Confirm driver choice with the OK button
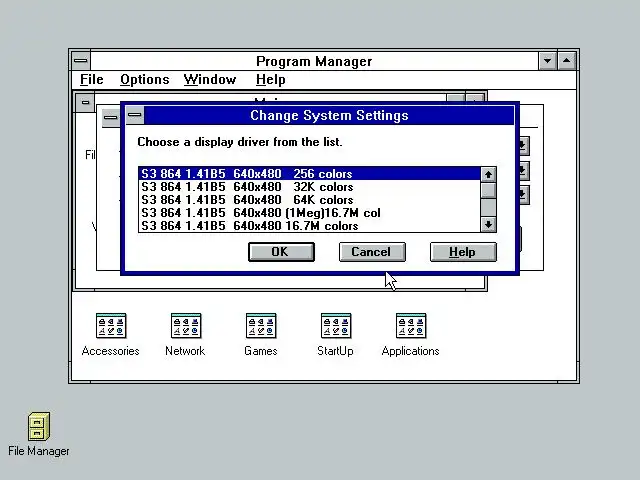640x480 pixels. (x=281, y=252)
